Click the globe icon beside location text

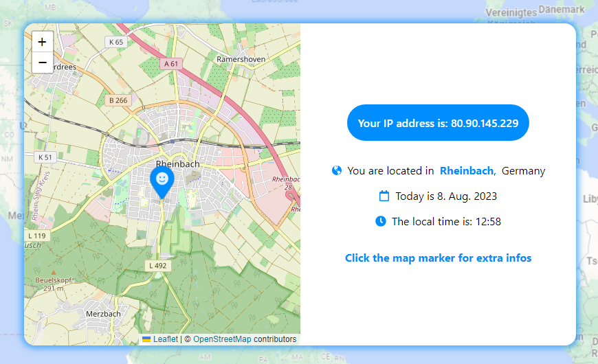pos(337,170)
